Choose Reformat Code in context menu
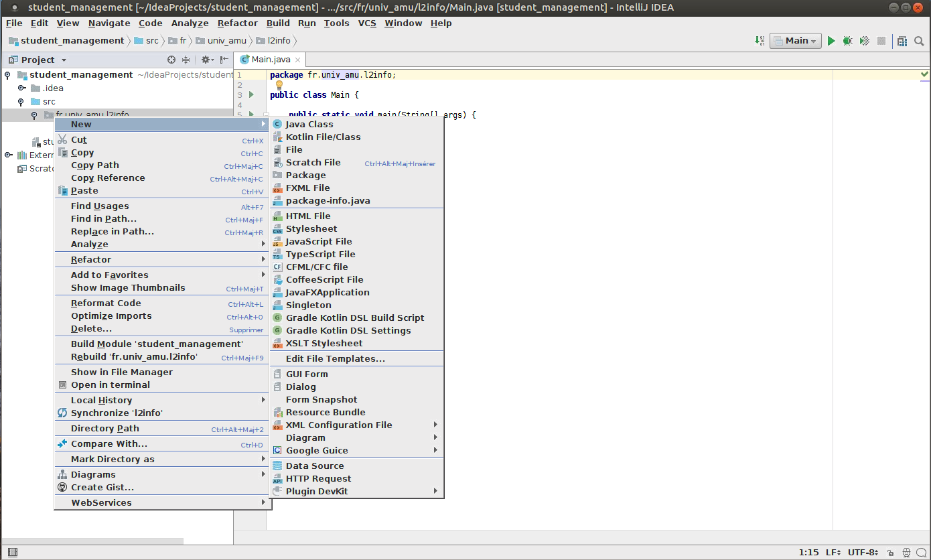Screen dimensions: 931x560 click(x=161, y=303)
